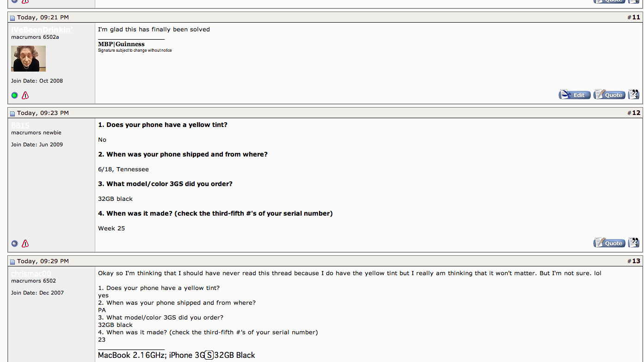The height and width of the screenshot is (362, 644).
Task: Quote BB15's post #12
Action: tap(609, 243)
